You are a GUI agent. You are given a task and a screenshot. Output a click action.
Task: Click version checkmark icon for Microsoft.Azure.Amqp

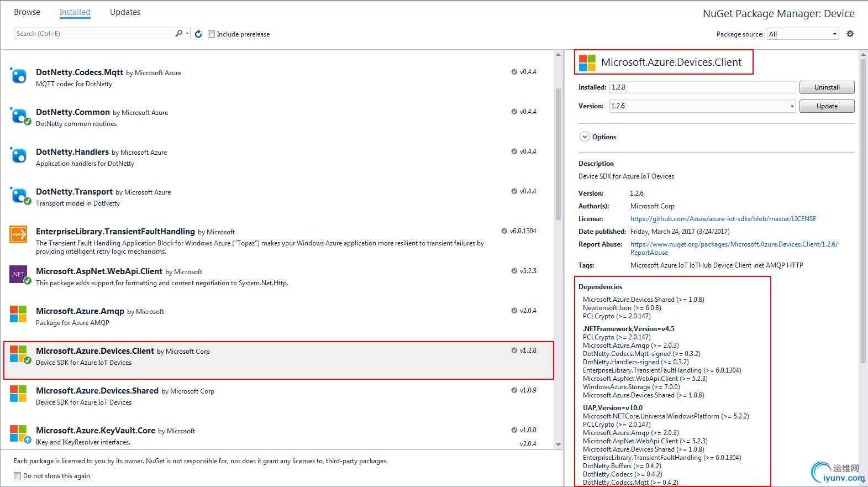(514, 311)
